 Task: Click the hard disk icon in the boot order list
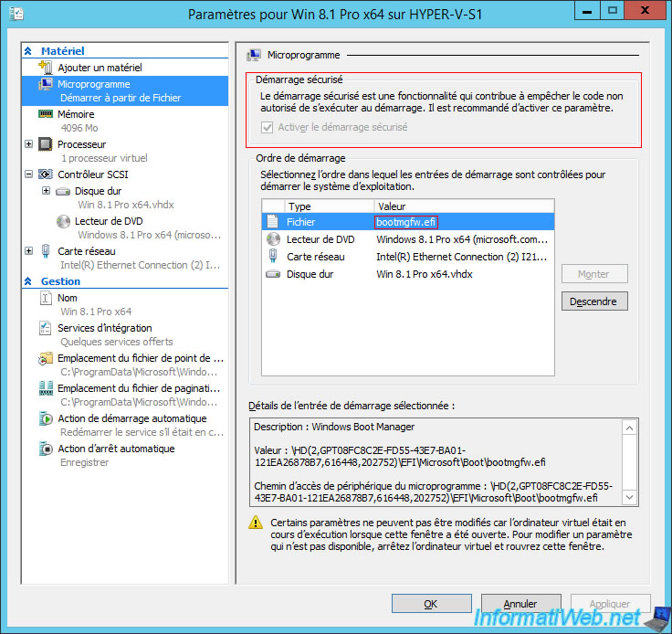tap(273, 274)
